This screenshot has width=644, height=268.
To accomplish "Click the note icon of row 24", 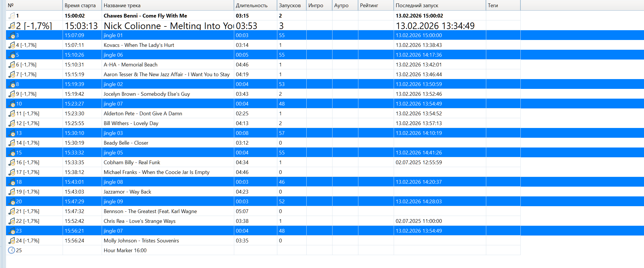I will tap(11, 241).
